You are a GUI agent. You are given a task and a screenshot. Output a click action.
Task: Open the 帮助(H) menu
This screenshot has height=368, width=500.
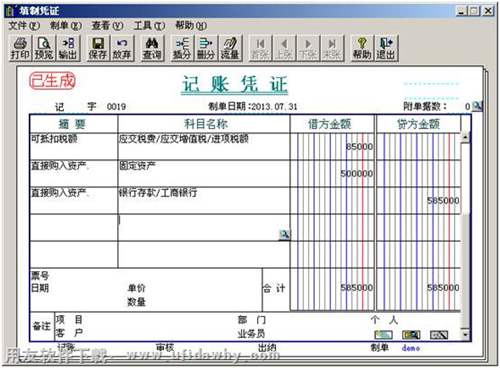[x=191, y=26]
